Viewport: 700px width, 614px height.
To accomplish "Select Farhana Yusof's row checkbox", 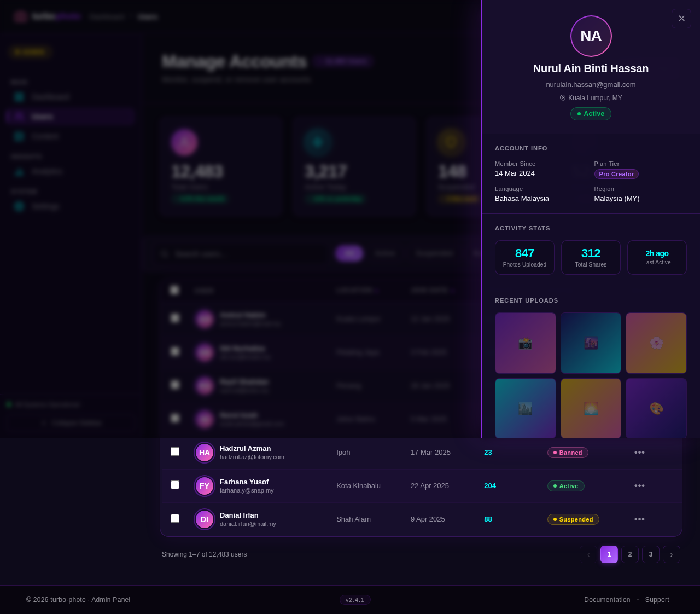I will [175, 485].
